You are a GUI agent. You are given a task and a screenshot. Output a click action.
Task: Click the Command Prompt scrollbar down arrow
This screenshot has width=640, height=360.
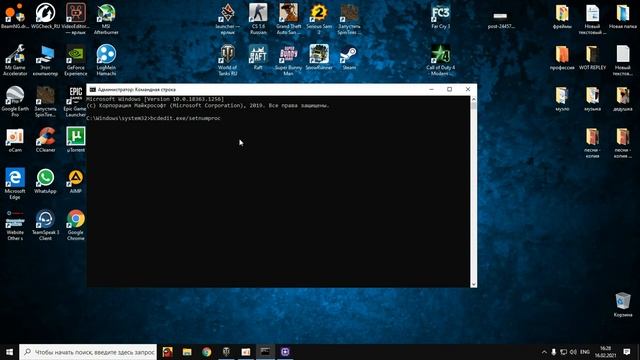473,284
